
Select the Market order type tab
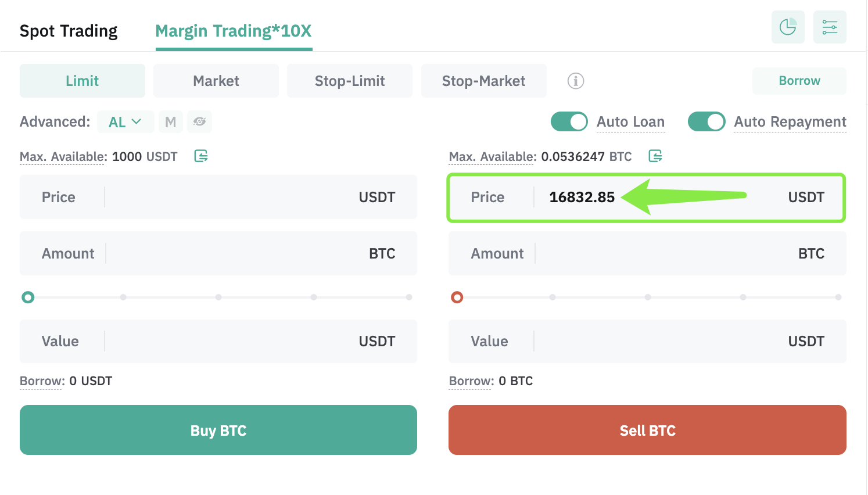tap(216, 81)
